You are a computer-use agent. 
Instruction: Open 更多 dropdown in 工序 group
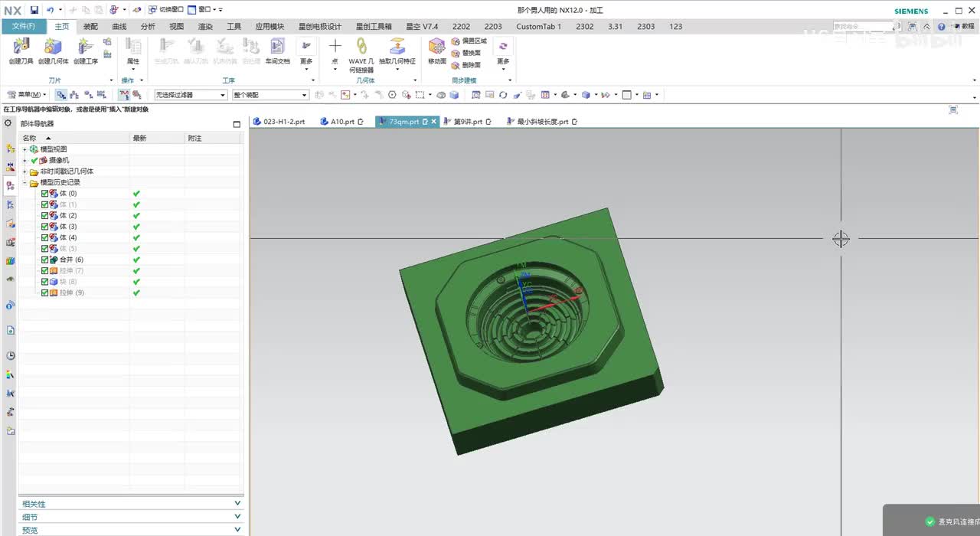click(306, 53)
